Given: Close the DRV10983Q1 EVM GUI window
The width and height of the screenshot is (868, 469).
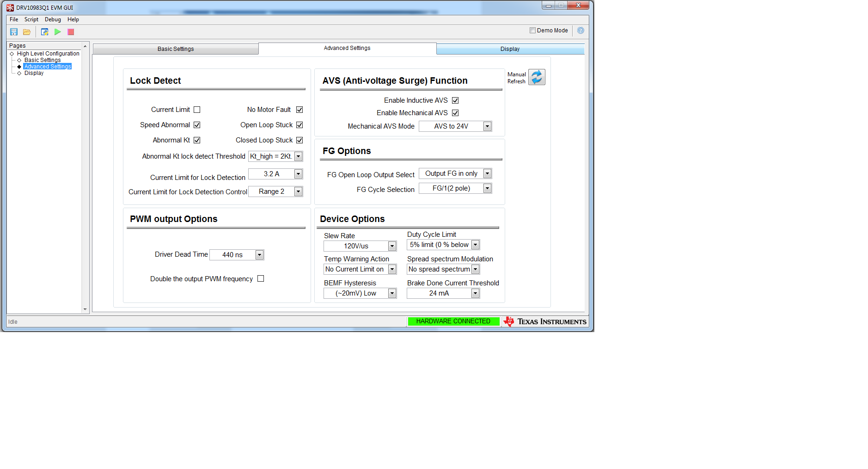Looking at the screenshot, I should click(x=578, y=6).
